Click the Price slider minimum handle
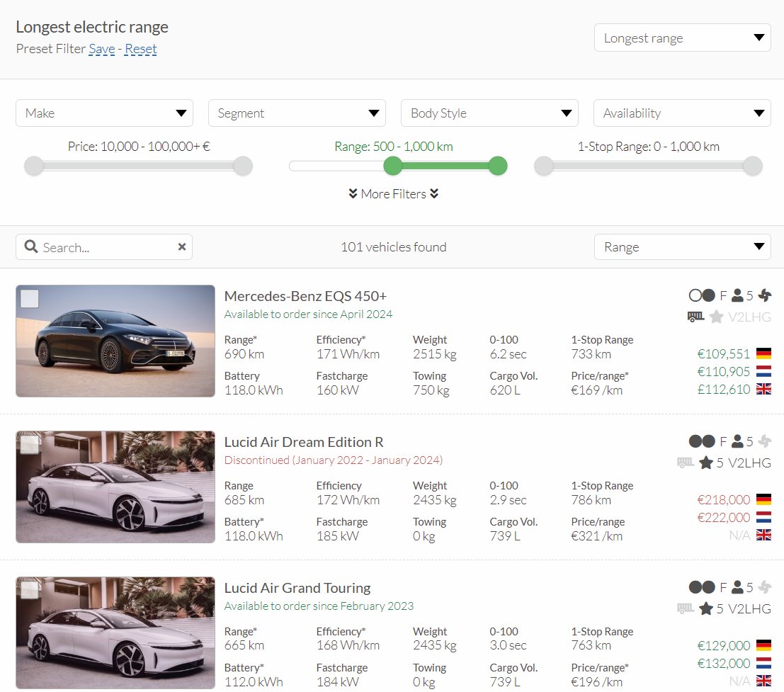The image size is (784, 692). 34,166
